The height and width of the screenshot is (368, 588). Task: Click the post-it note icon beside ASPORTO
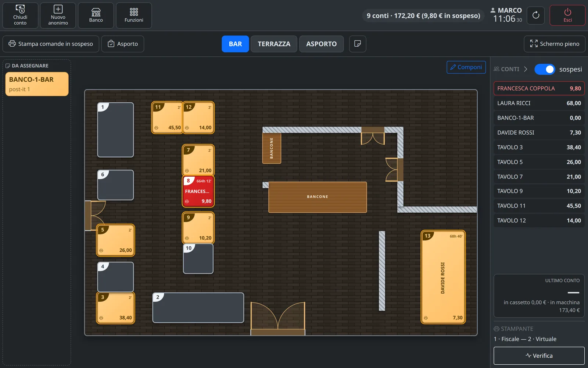point(357,44)
